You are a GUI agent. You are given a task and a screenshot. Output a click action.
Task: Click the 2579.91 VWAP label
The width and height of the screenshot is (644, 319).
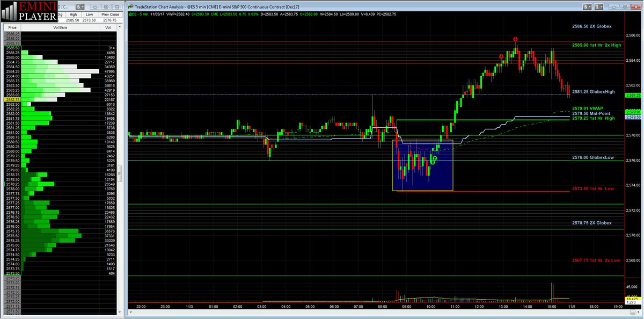[x=588, y=108]
